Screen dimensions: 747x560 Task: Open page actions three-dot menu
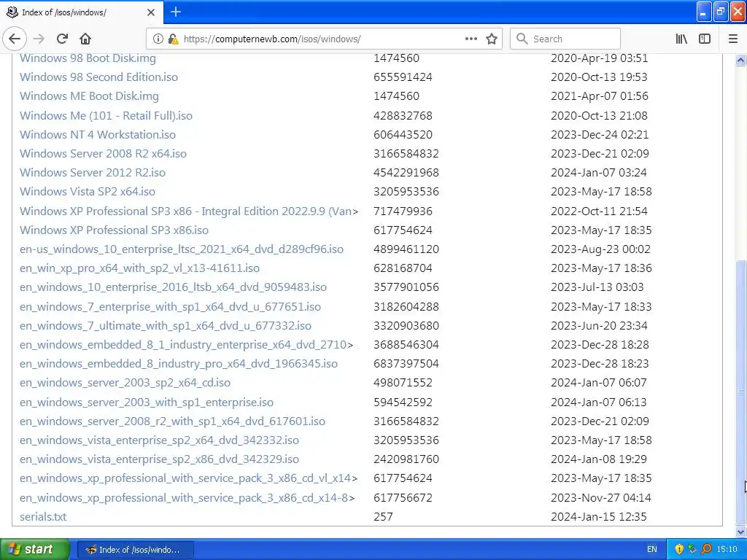coord(471,39)
